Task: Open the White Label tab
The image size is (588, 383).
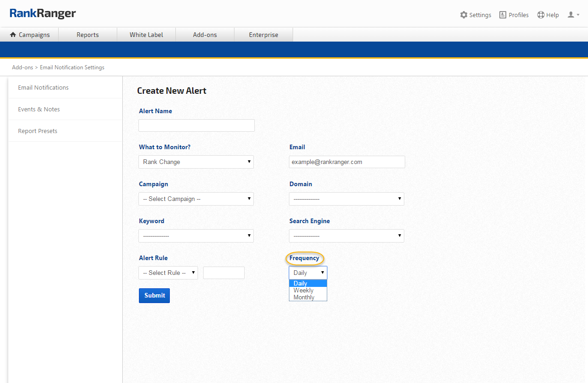Action: point(146,35)
